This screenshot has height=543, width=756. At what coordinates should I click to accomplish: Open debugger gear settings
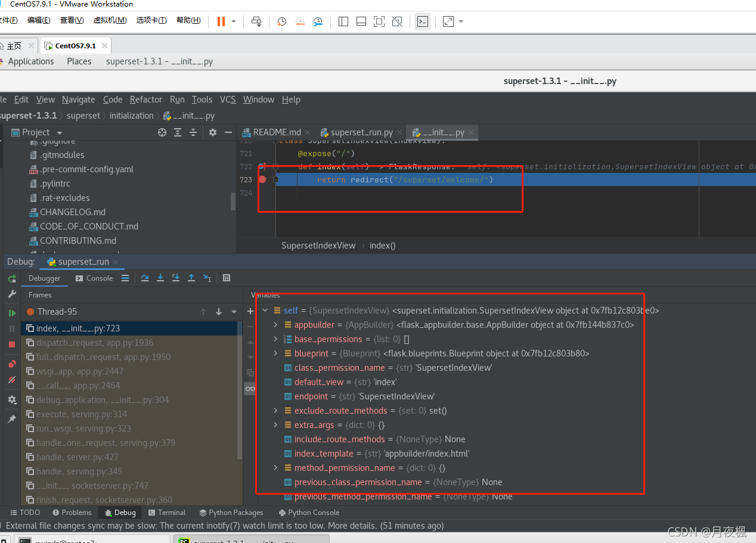[x=12, y=400]
